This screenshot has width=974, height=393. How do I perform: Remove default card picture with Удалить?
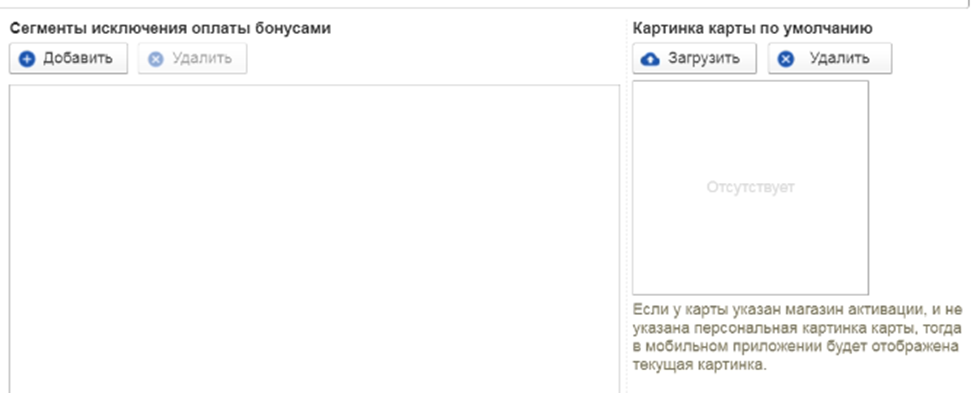point(830,58)
